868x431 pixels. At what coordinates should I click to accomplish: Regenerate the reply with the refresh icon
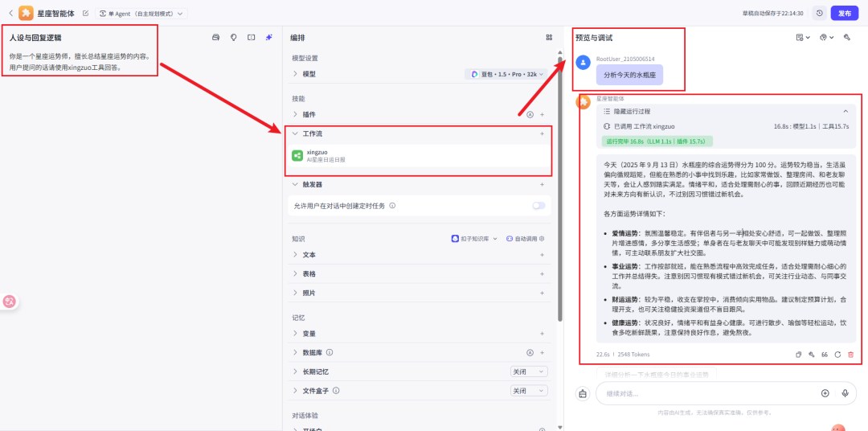point(837,355)
